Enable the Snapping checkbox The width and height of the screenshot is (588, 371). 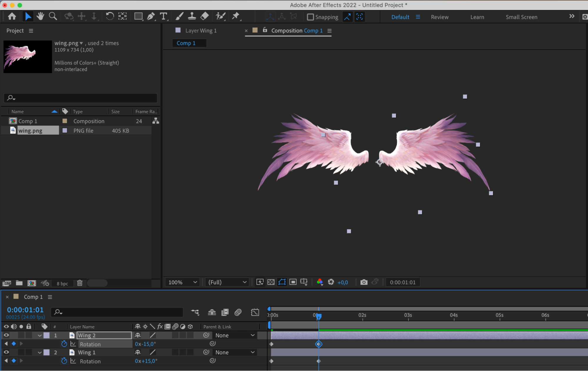(x=310, y=17)
